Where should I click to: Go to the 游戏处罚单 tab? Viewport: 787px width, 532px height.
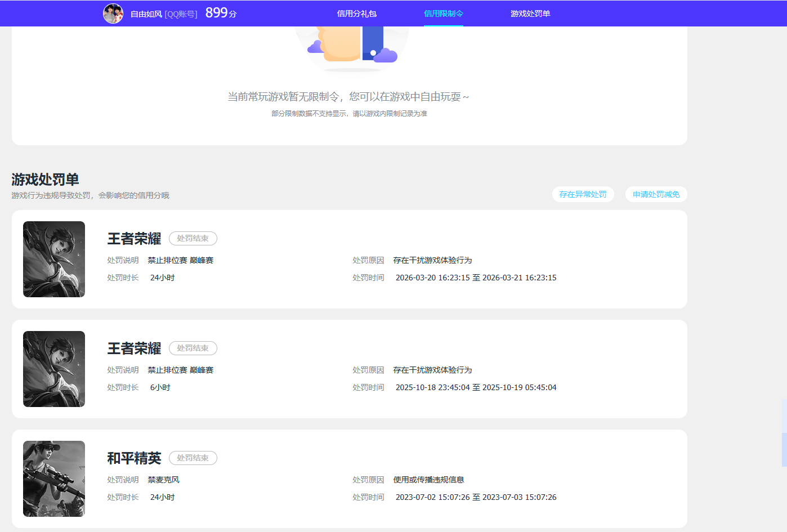[530, 14]
